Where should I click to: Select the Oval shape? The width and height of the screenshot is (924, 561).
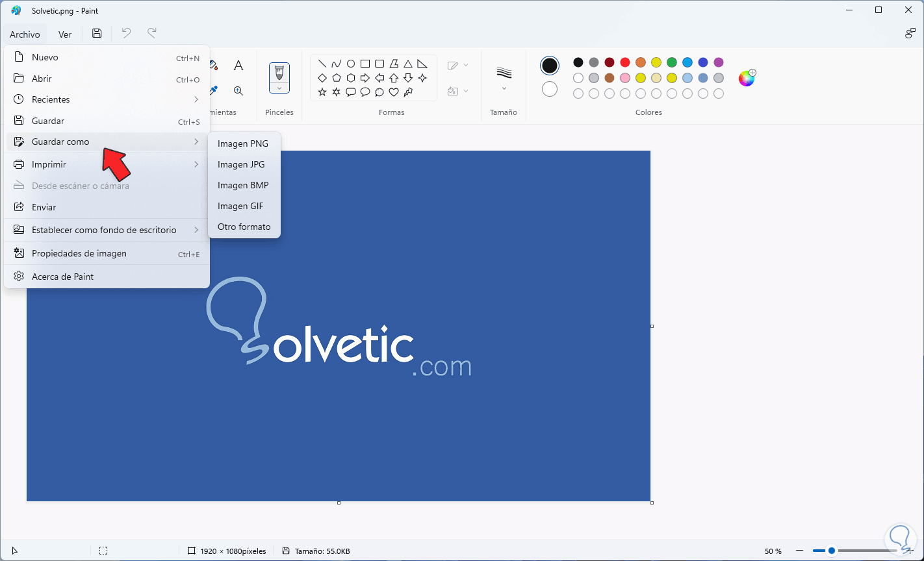[351, 64]
